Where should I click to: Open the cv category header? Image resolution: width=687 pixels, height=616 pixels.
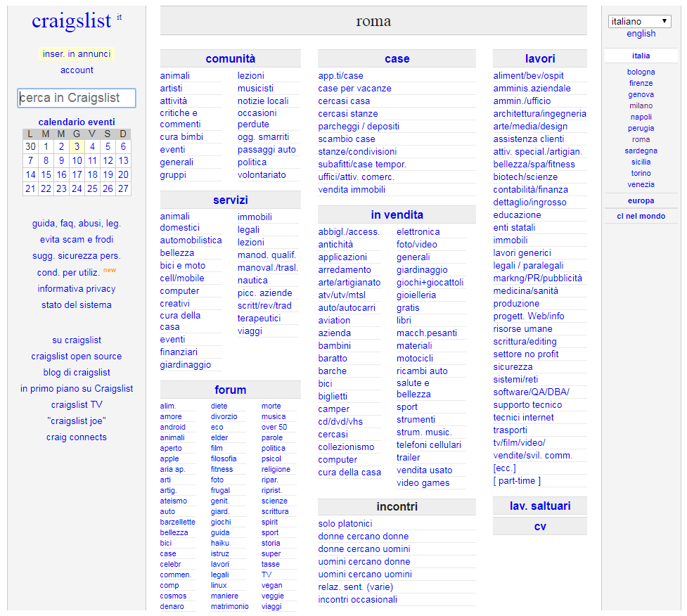(x=540, y=526)
